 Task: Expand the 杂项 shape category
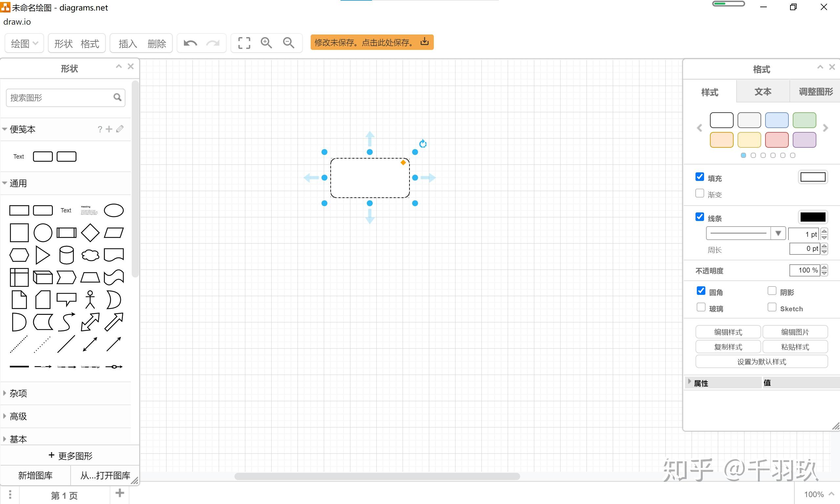(18, 393)
